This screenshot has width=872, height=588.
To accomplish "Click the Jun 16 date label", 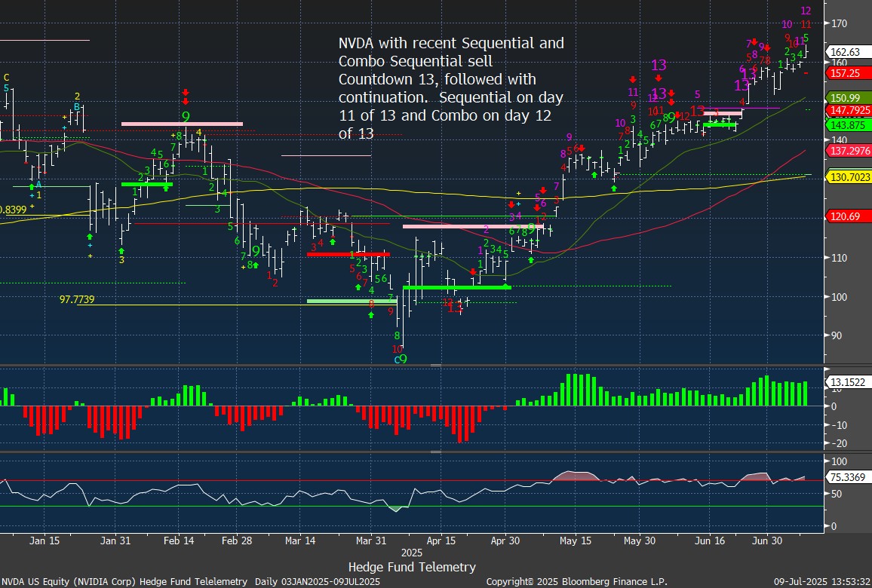I will (710, 541).
